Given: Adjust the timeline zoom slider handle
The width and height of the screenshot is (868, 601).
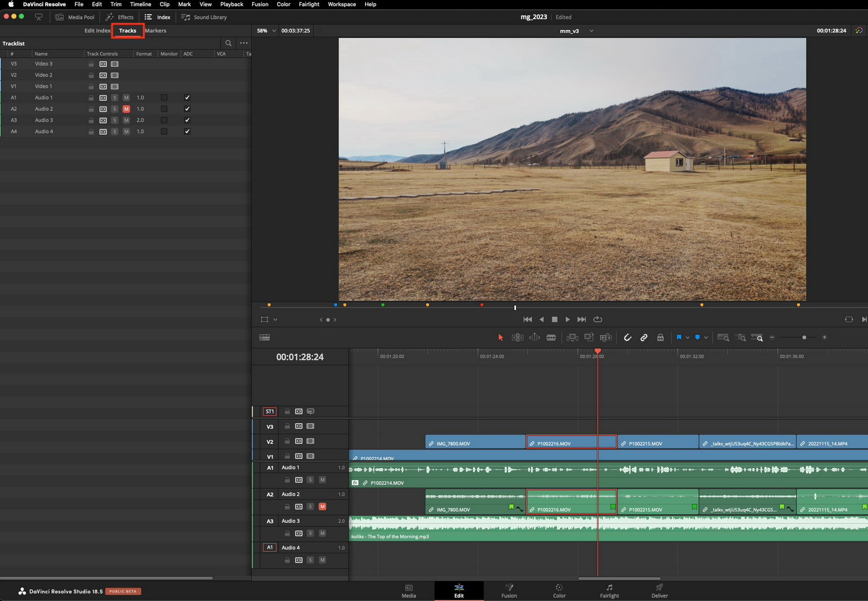Looking at the screenshot, I should 804,337.
